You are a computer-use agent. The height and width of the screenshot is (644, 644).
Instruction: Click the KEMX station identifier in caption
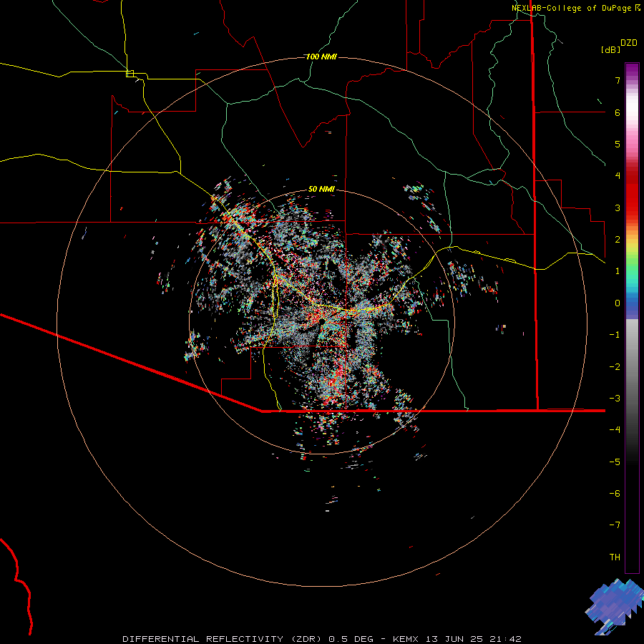click(406, 639)
